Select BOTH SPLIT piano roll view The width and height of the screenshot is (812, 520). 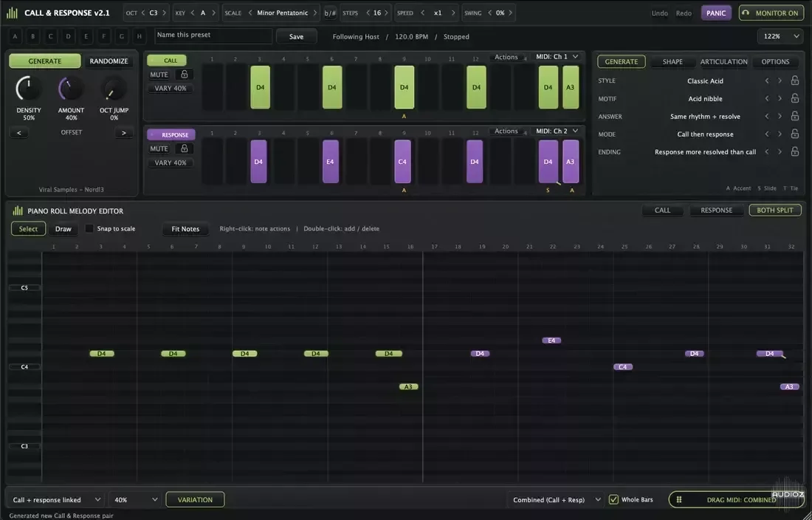(775, 211)
